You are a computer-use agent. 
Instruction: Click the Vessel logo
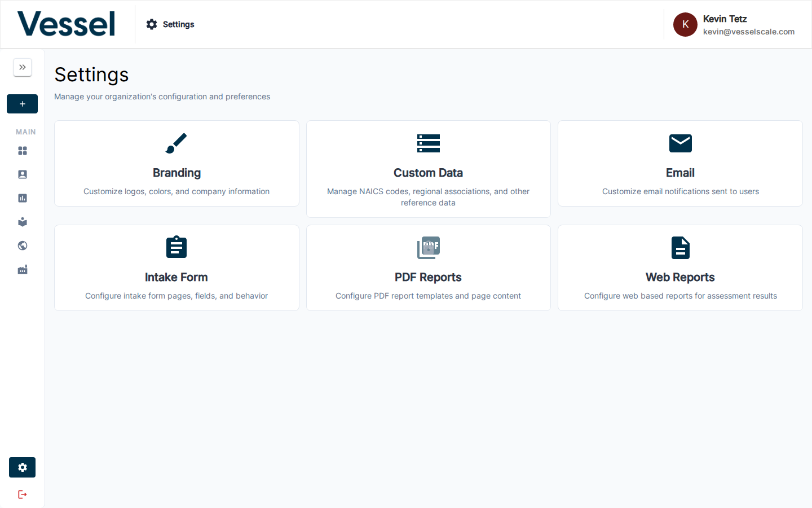click(x=67, y=24)
